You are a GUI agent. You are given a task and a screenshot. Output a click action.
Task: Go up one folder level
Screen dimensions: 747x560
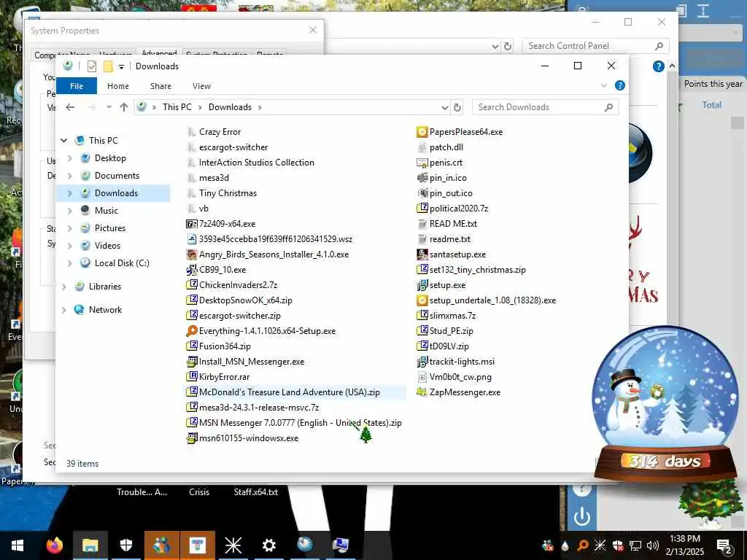(124, 107)
